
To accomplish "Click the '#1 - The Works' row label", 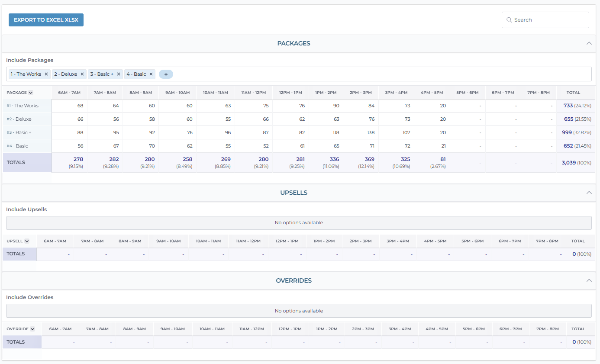I will pyautogui.click(x=23, y=106).
